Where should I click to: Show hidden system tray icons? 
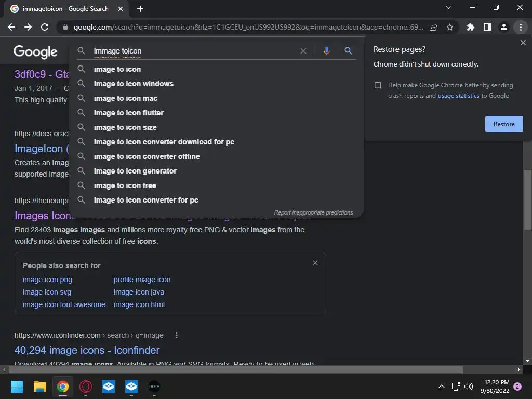442,387
